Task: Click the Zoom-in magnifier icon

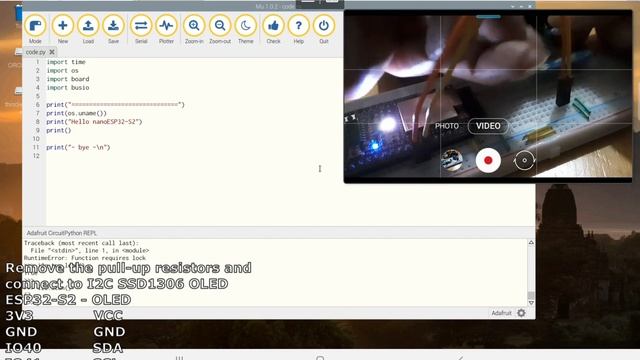Action: click(x=194, y=26)
